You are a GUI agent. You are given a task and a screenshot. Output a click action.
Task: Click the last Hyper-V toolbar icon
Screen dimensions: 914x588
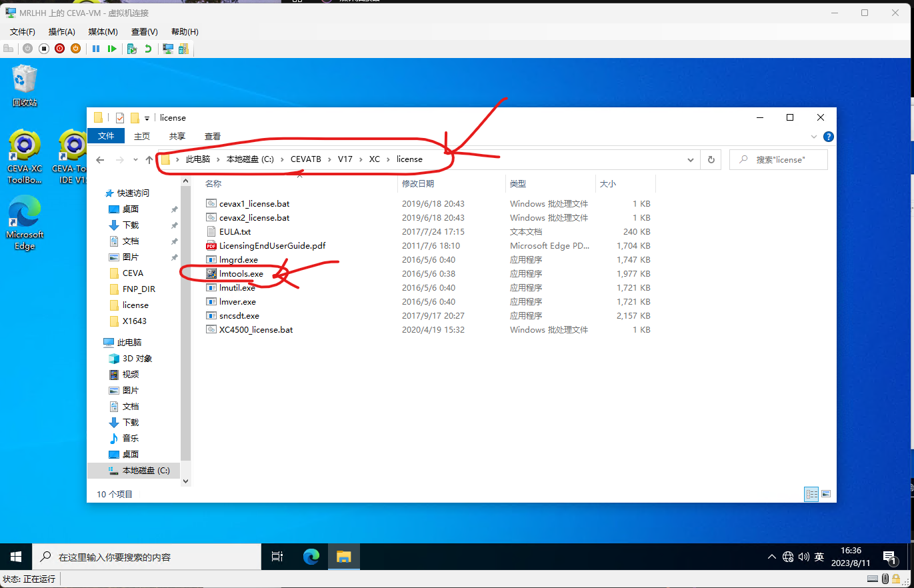pos(183,49)
